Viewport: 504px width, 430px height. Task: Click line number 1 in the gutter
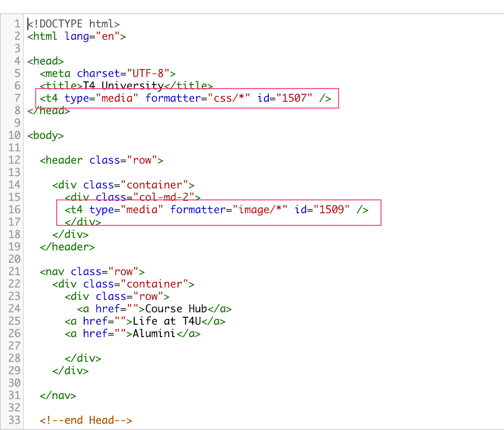click(17, 23)
